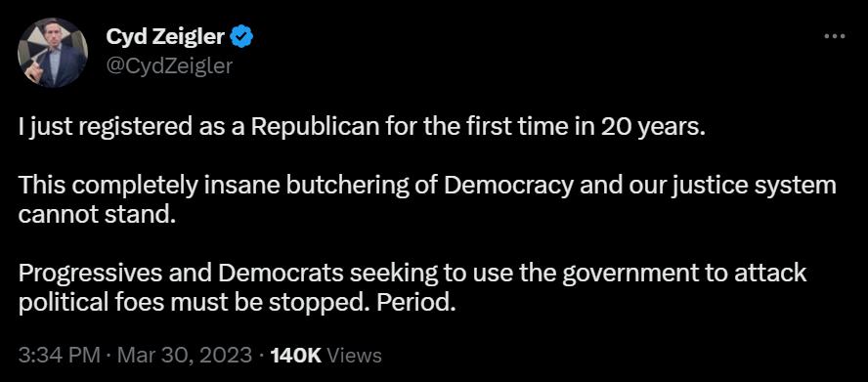Click the "cannot stand." text line
Viewport: 868px width, 382px height.
click(x=97, y=214)
